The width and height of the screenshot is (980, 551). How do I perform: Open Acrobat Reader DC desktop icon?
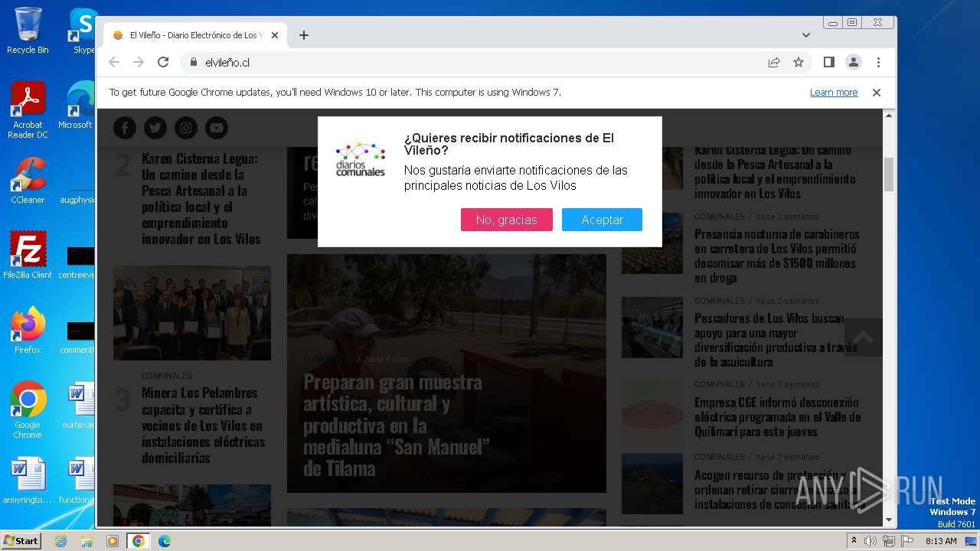click(x=28, y=110)
